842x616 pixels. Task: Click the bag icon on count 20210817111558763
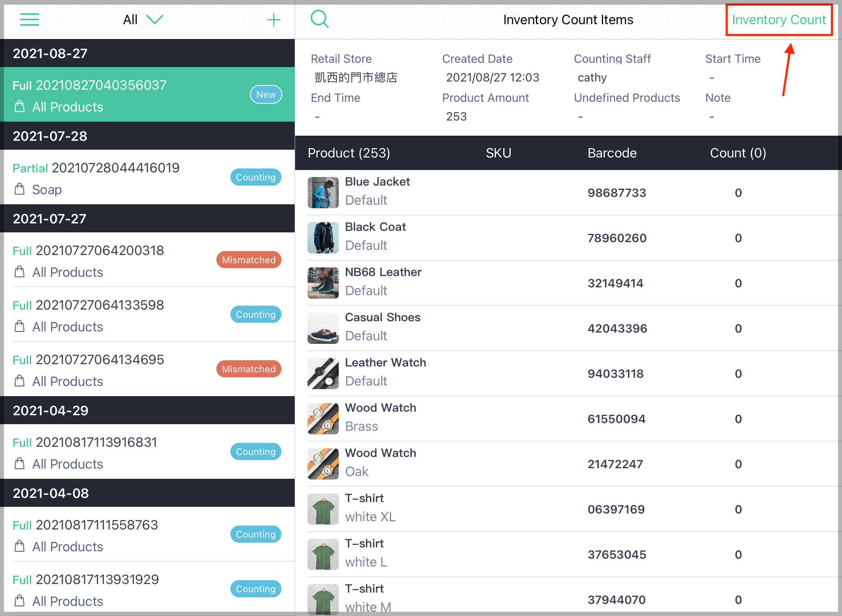click(x=19, y=547)
